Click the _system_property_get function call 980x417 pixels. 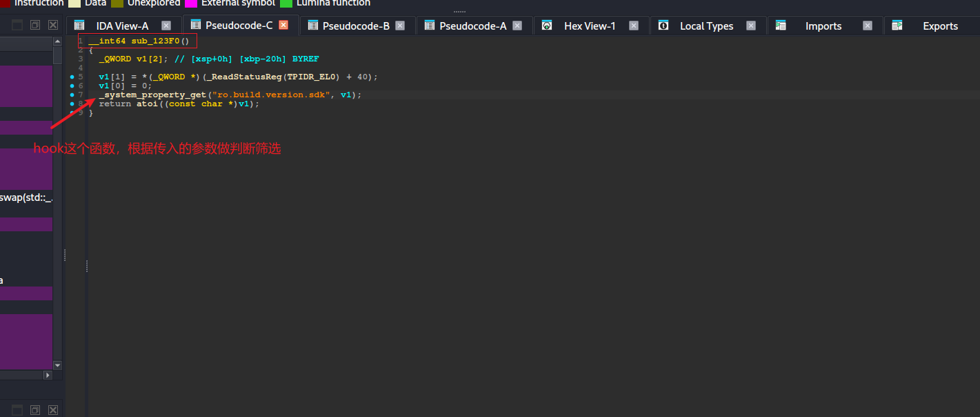pyautogui.click(x=152, y=95)
